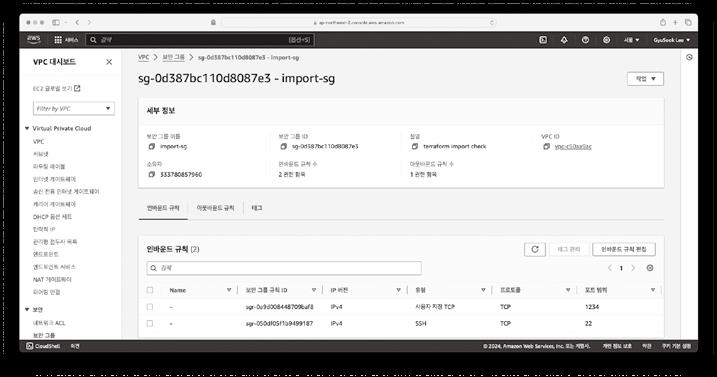Check the rule with port 1234
This screenshot has height=377, width=717.
150,307
